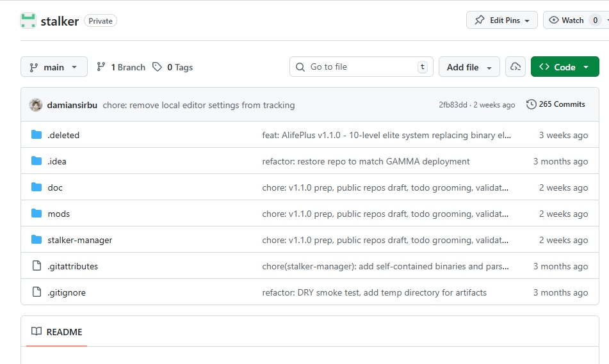Expand the Code button dropdown caret
Image resolution: width=609 pixels, height=364 pixels.
586,67
